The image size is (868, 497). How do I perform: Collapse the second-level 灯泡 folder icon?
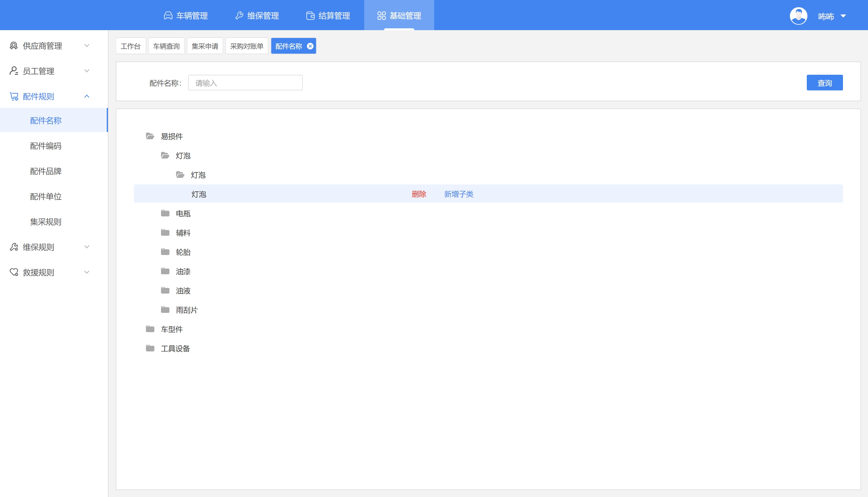pos(165,156)
